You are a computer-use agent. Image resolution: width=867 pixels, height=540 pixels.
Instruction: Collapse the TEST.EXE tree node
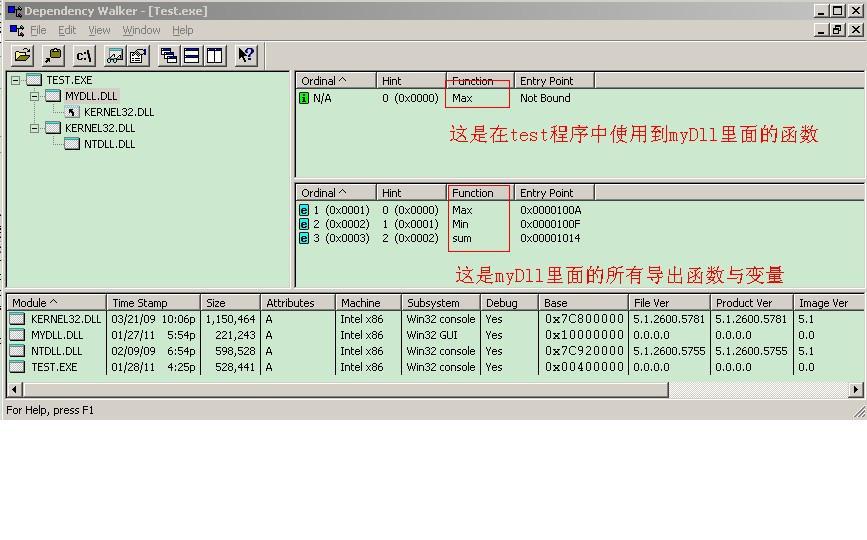(15, 80)
